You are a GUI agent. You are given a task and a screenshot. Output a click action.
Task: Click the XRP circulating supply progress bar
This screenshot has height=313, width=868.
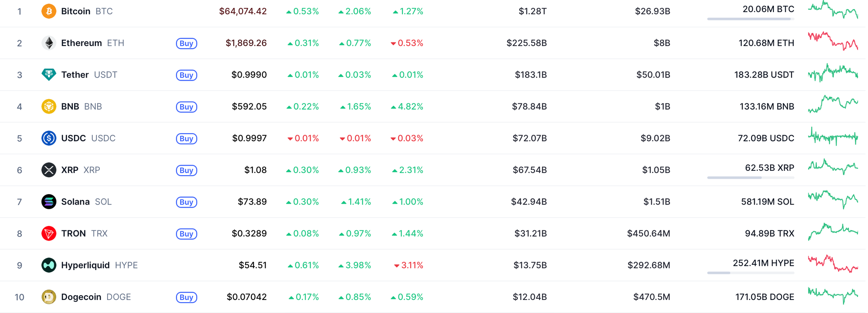pos(751,178)
